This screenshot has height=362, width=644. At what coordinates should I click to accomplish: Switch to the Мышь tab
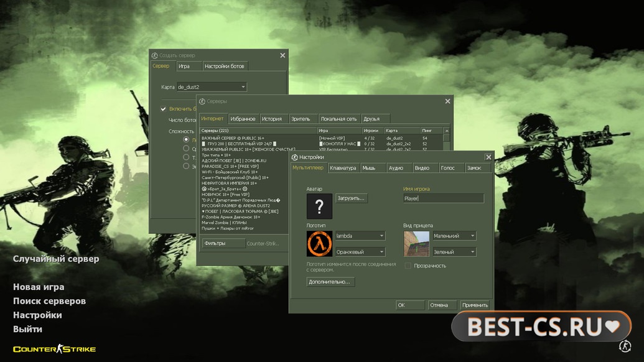(373, 168)
